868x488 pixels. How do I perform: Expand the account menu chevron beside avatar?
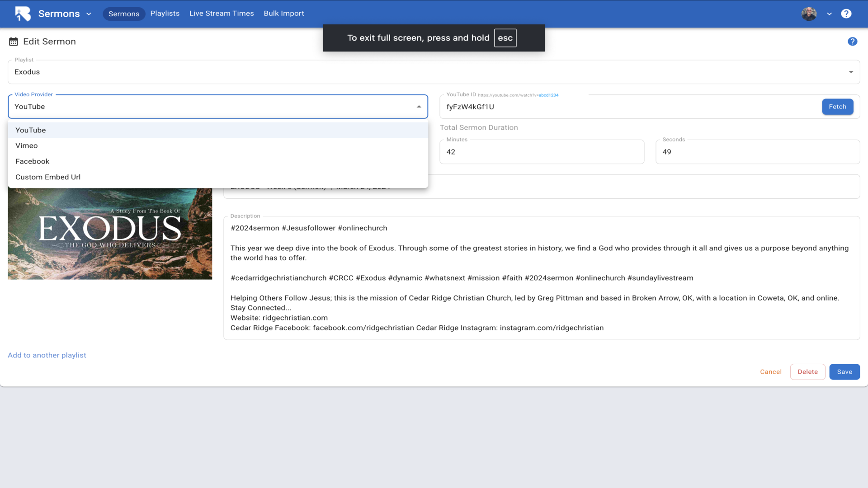(x=829, y=14)
